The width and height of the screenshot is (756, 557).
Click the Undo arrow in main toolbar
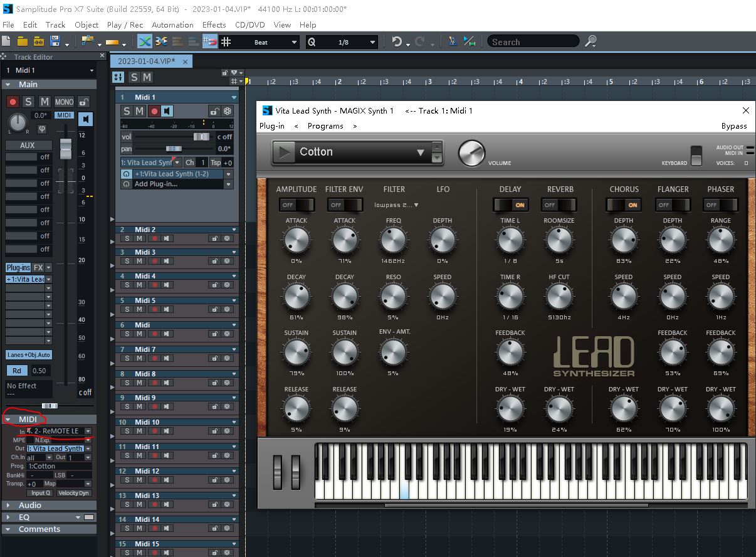397,41
